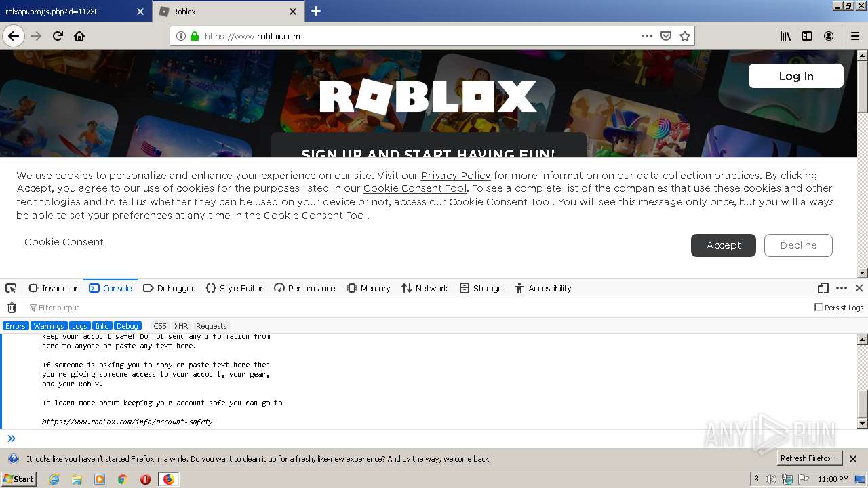
Task: Open Chrome from the taskbar
Action: pos(123,479)
